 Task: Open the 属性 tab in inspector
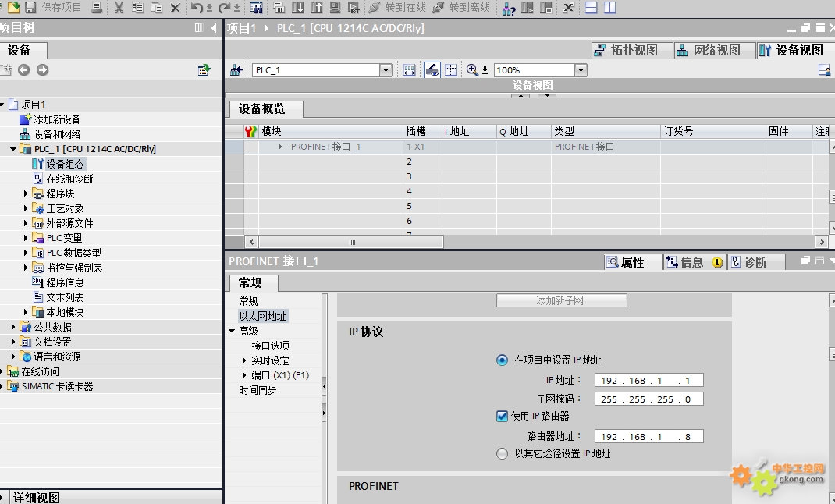tap(631, 262)
